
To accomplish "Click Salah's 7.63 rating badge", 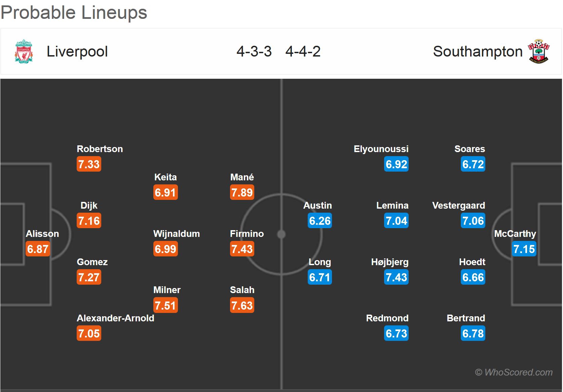I will [242, 306].
